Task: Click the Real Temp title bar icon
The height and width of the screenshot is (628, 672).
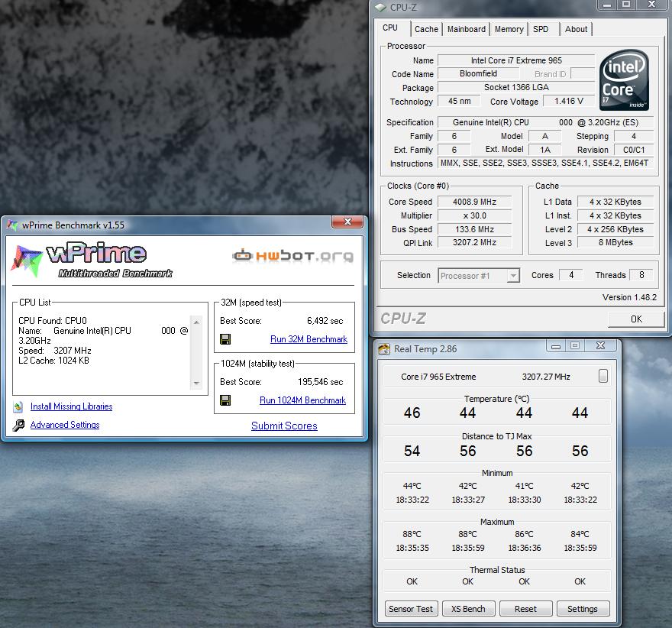Action: [x=384, y=349]
